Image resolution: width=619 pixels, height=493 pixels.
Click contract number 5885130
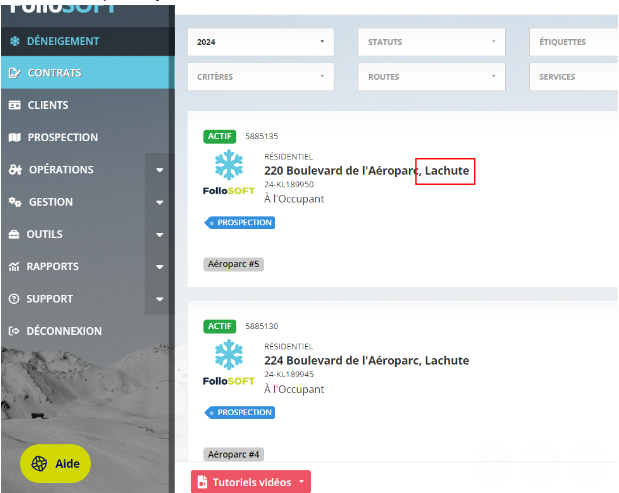(262, 326)
